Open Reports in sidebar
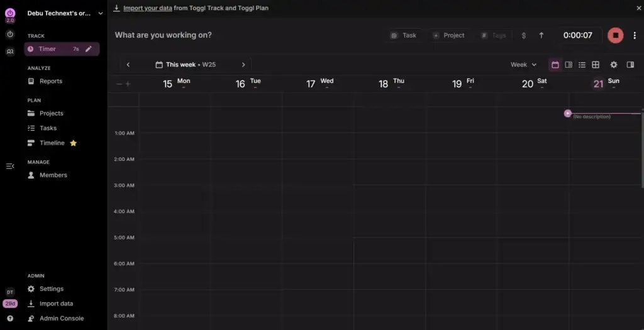Image resolution: width=644 pixels, height=330 pixels. click(x=51, y=81)
